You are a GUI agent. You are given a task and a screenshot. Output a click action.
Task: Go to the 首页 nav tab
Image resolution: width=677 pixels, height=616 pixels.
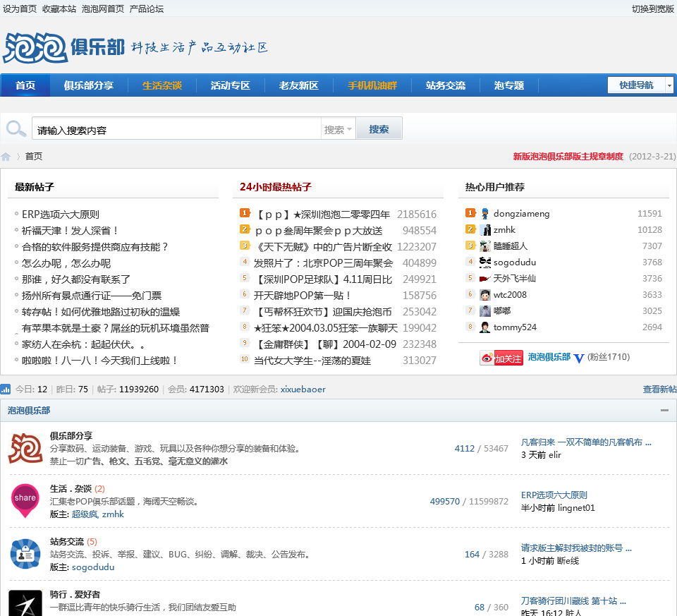coord(25,85)
